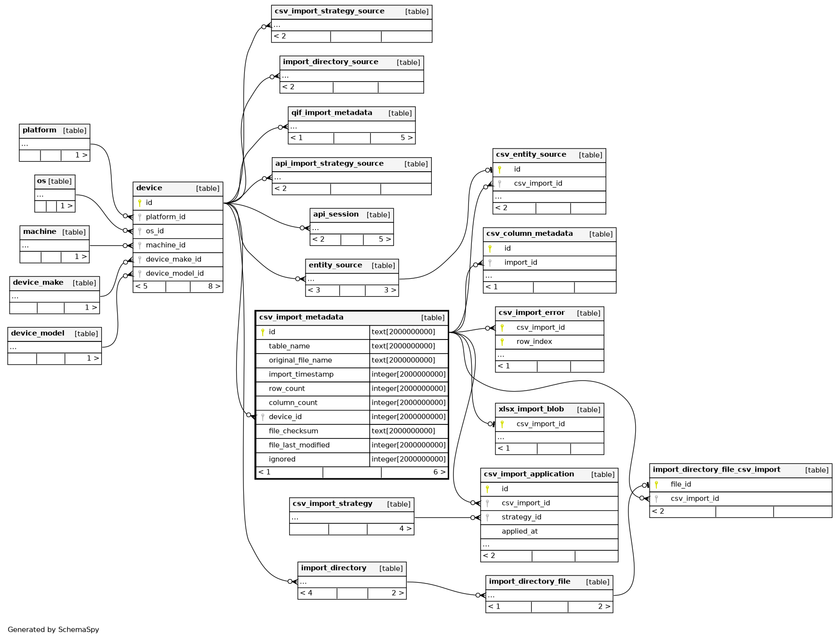The image size is (840, 639).
Task: Click the yellow key icon next to row_index
Action: [x=502, y=342]
